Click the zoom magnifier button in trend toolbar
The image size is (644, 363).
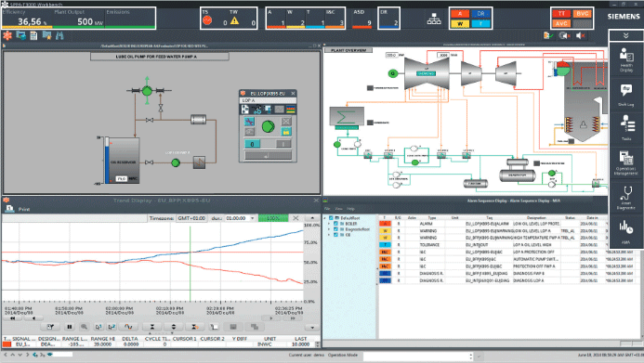[84, 327]
